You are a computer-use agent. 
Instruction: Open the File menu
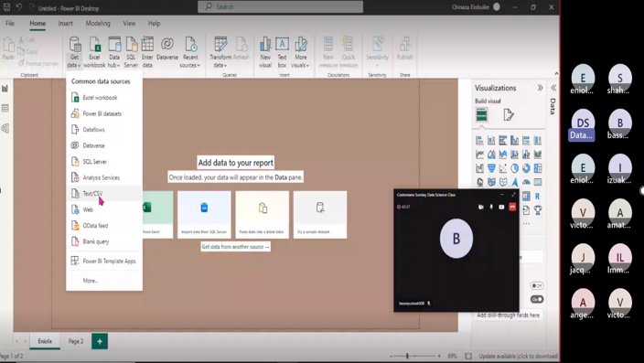[x=10, y=24]
